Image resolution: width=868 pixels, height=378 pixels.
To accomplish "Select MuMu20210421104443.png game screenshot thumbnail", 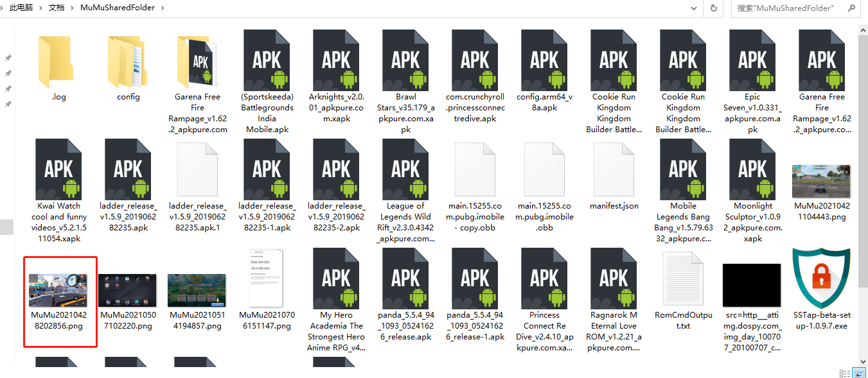I will tap(822, 180).
